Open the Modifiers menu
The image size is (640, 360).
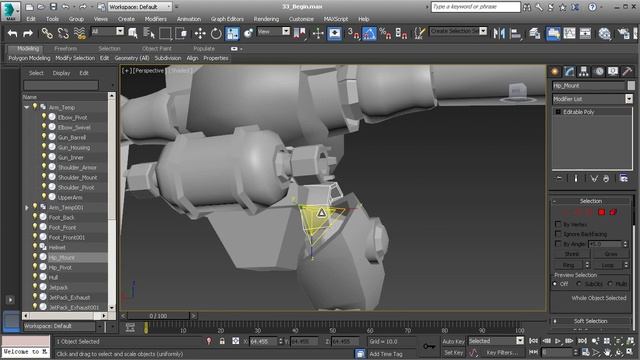[156, 19]
